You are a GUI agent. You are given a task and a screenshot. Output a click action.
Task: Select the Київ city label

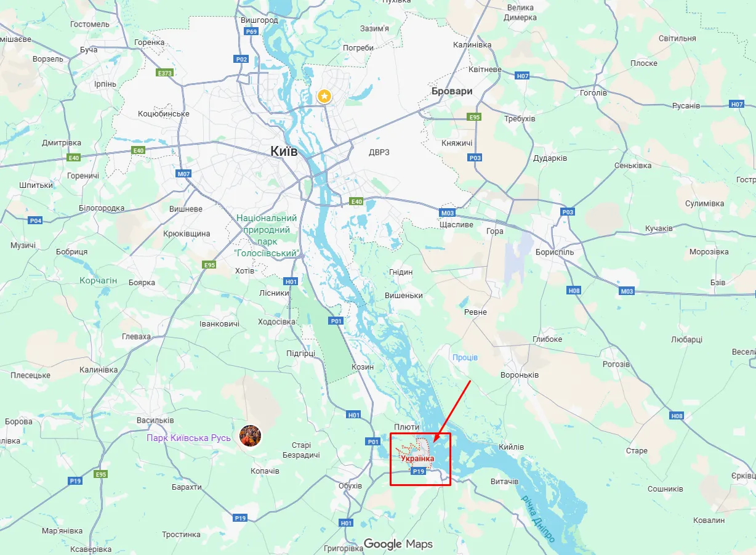coord(284,152)
